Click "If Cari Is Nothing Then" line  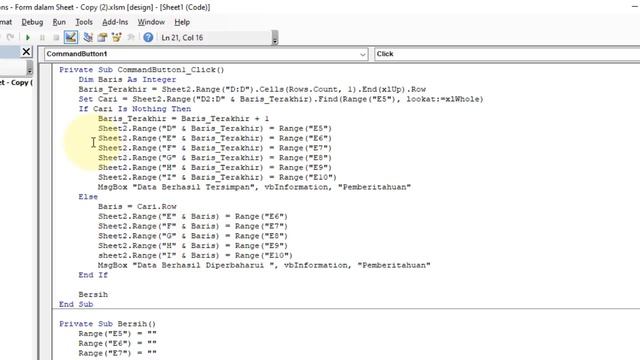point(135,109)
